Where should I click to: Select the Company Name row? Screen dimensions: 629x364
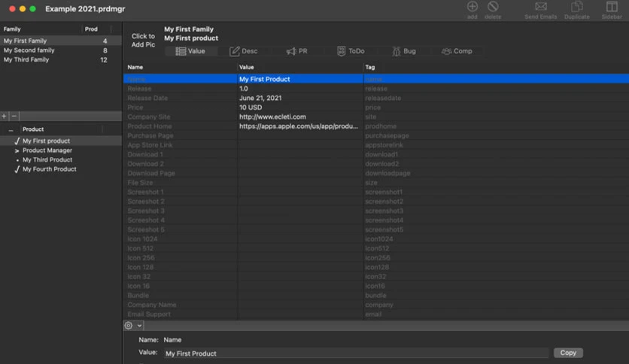(376, 305)
